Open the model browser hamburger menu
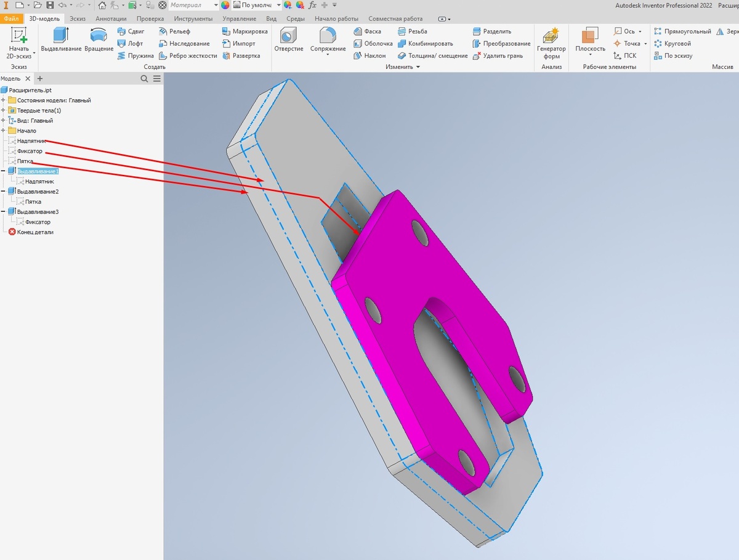 point(157,79)
